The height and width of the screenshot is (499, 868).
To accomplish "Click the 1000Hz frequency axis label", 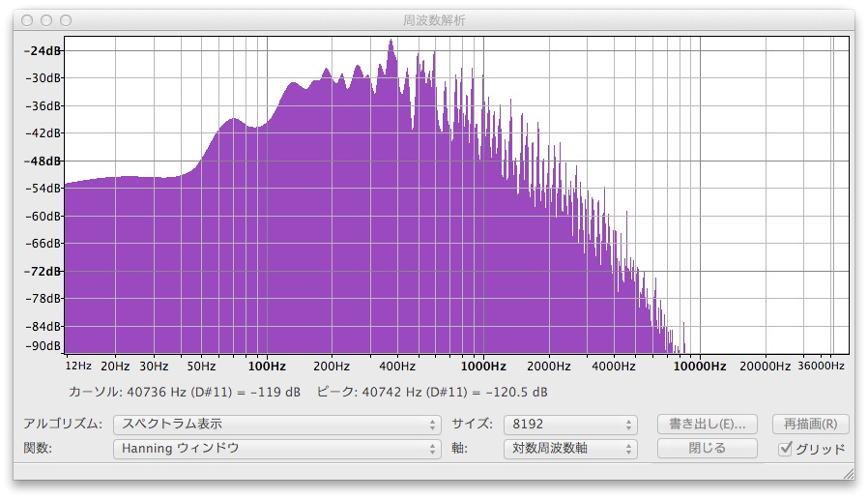I will pyautogui.click(x=483, y=367).
